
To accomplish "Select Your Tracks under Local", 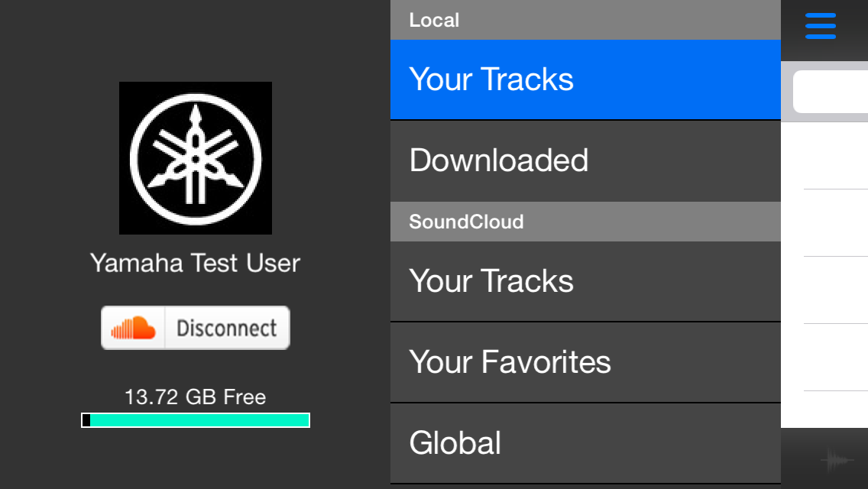I will pyautogui.click(x=585, y=79).
